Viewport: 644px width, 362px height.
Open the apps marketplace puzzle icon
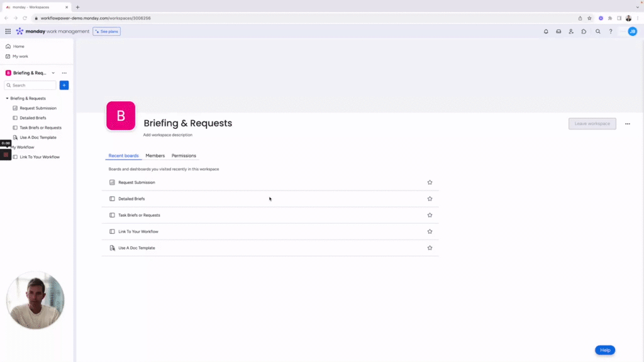pos(584,31)
